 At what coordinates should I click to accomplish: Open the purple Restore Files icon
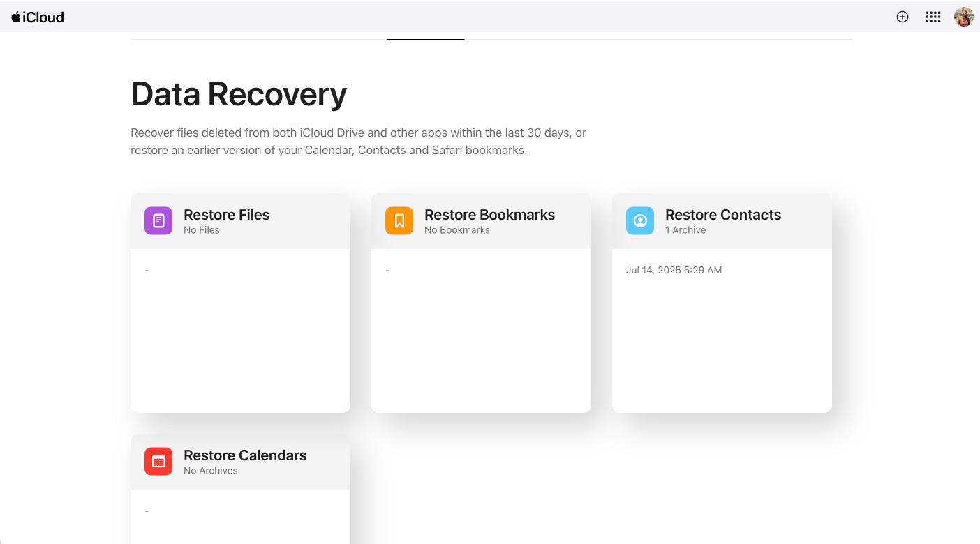pyautogui.click(x=158, y=220)
